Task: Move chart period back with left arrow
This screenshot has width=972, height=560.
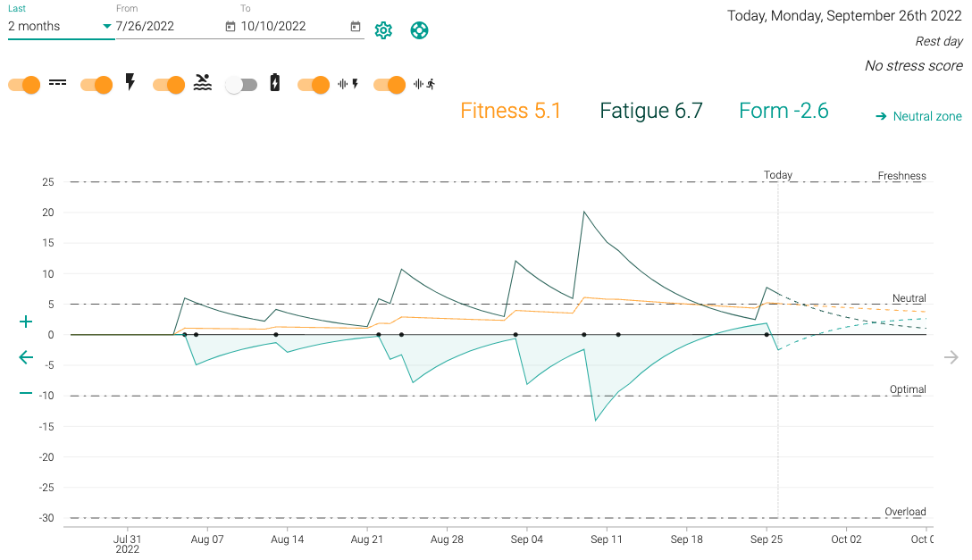Action: pyautogui.click(x=26, y=357)
